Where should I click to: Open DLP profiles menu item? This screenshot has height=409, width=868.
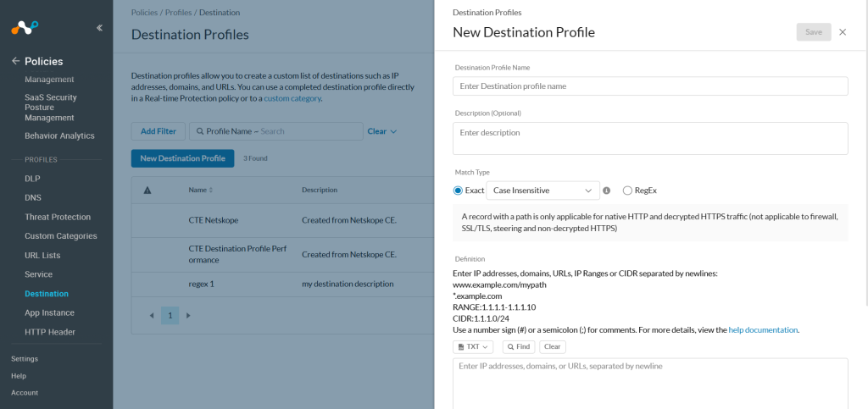(x=33, y=179)
